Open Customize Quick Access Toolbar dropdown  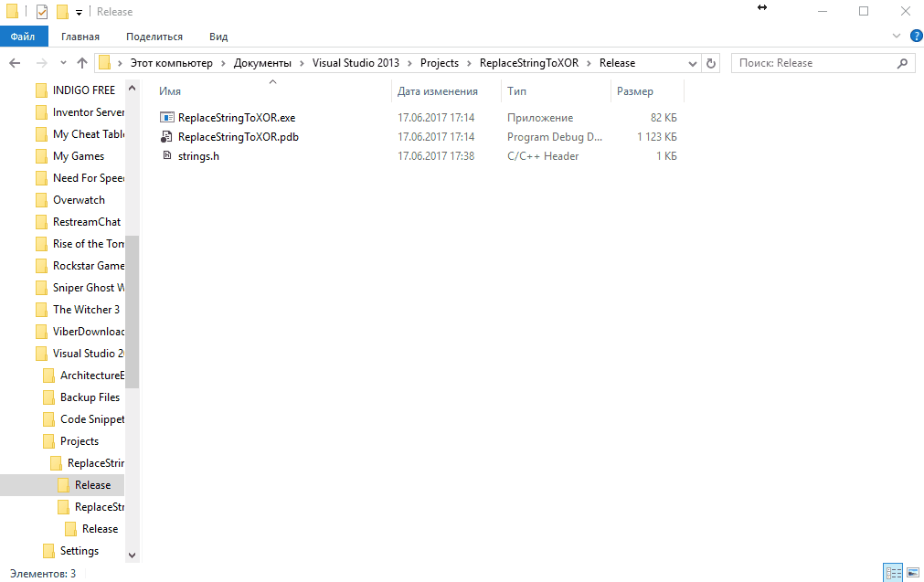pos(80,12)
